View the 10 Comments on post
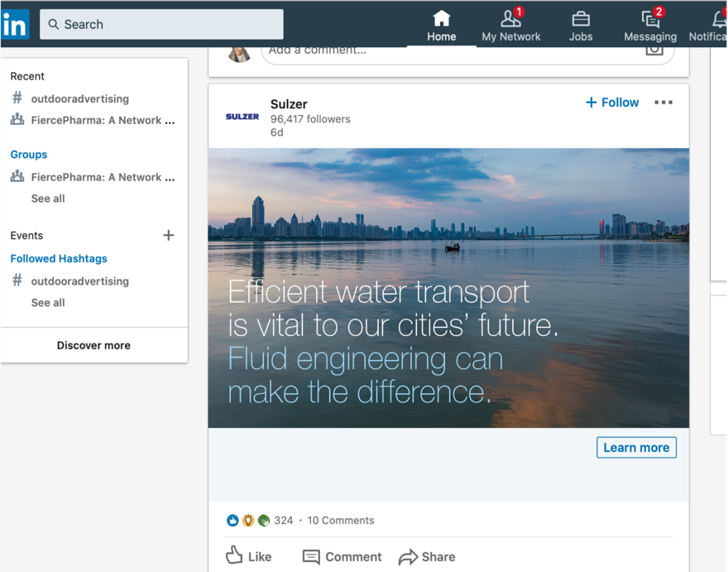Viewport: 728px width, 572px height. (341, 521)
